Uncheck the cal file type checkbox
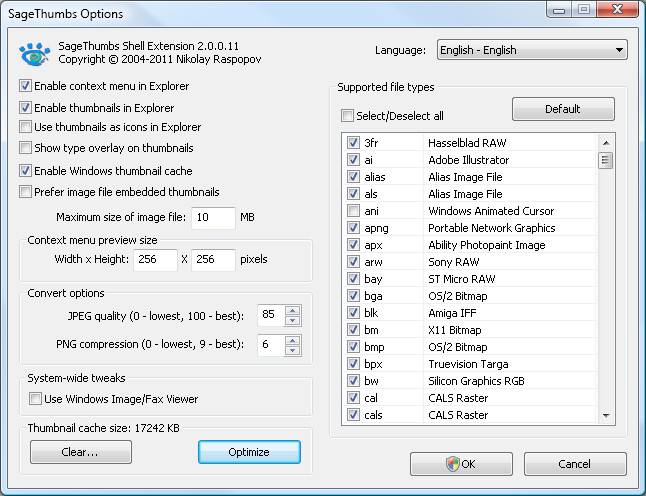The image size is (646, 496). 353,398
